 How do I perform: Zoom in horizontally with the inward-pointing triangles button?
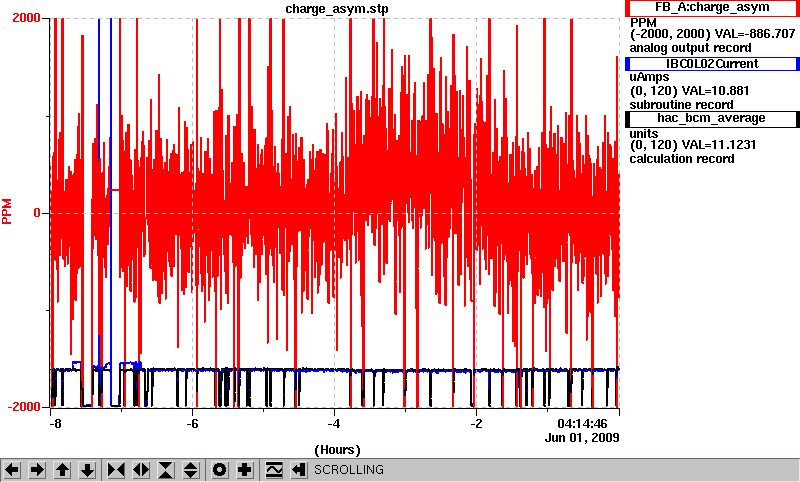[x=116, y=470]
